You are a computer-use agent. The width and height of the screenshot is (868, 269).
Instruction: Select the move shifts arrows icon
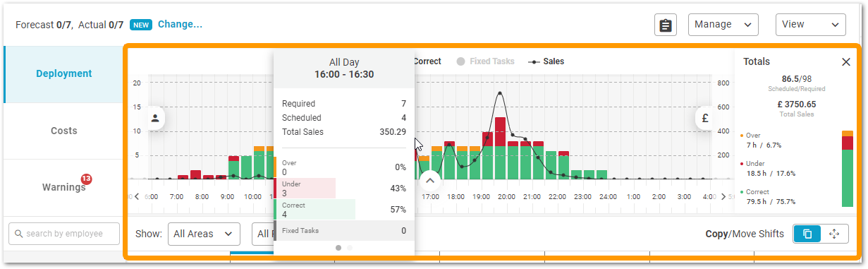pyautogui.click(x=835, y=234)
